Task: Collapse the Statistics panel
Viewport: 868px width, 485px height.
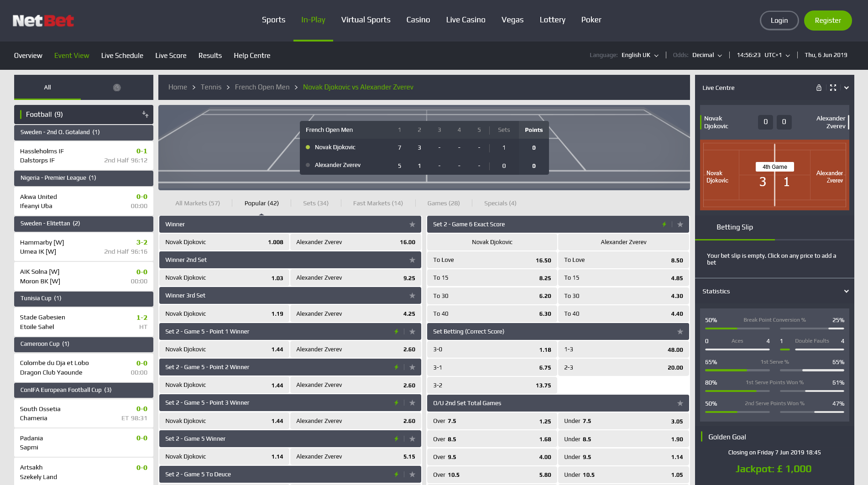Action: (x=847, y=291)
